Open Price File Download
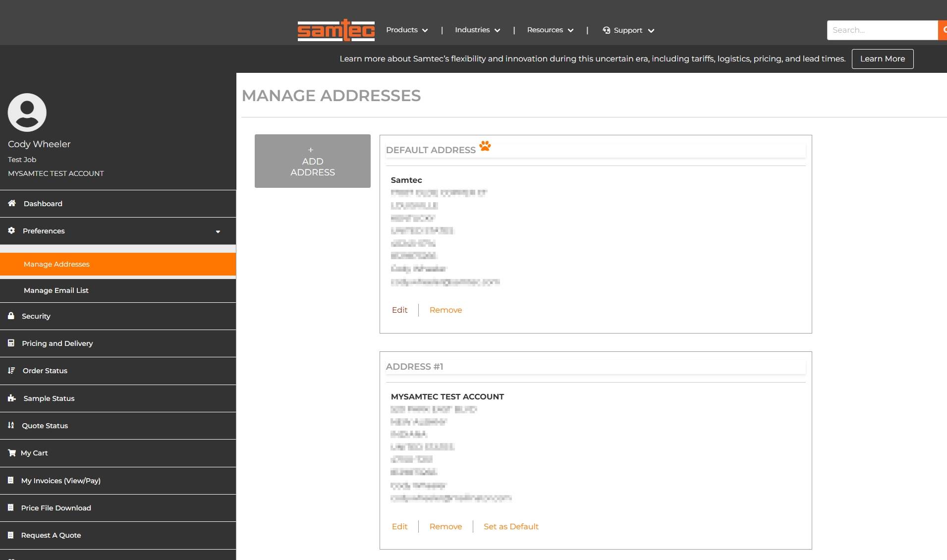 (x=118, y=508)
